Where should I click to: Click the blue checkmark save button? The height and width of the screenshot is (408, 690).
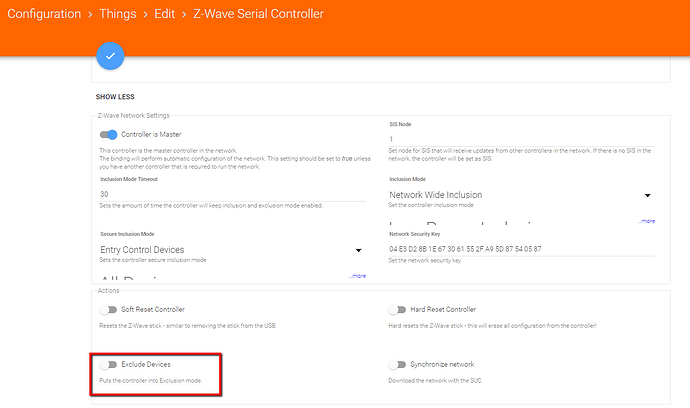tap(110, 56)
